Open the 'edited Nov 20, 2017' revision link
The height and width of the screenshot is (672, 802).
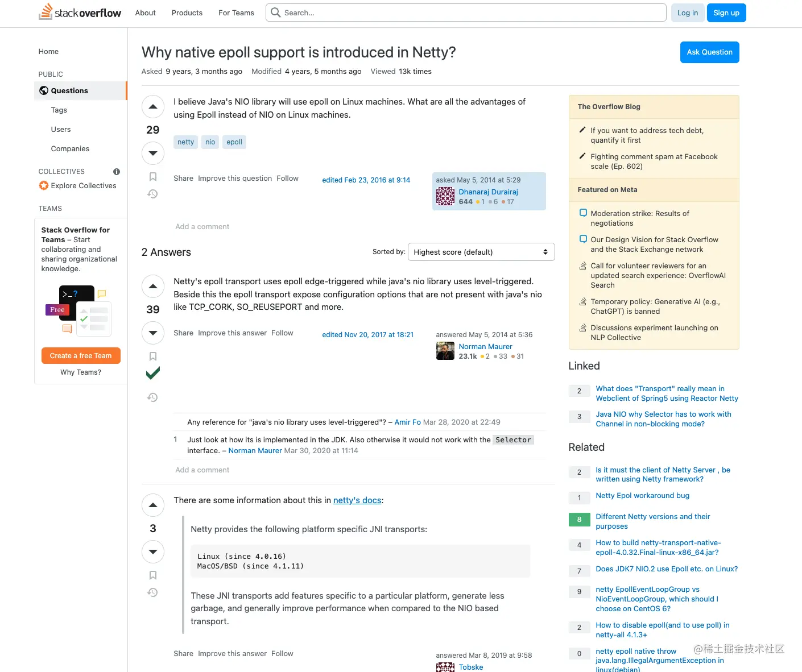coord(367,335)
